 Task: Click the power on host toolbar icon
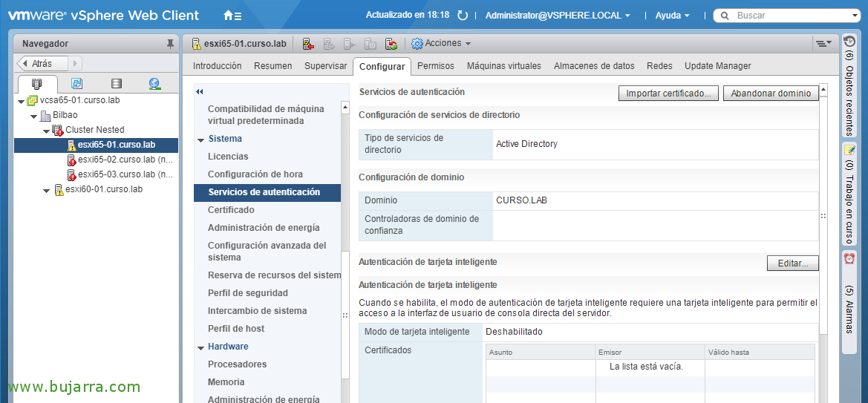click(350, 44)
